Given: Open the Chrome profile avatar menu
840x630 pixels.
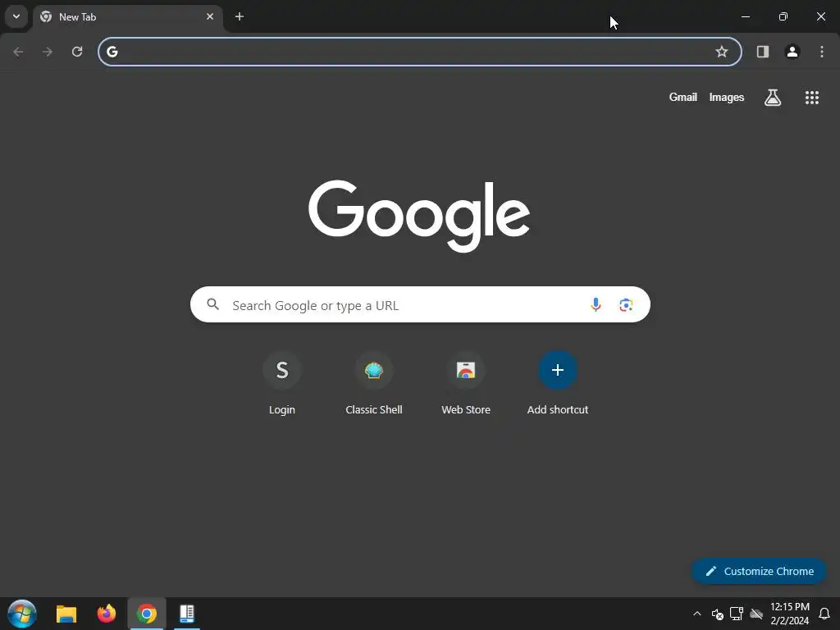Looking at the screenshot, I should tap(792, 52).
